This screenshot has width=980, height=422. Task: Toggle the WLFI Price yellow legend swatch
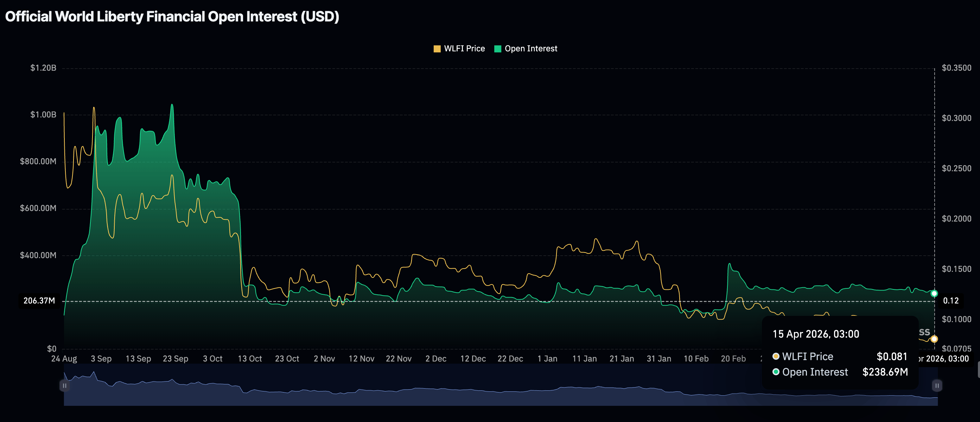point(437,49)
